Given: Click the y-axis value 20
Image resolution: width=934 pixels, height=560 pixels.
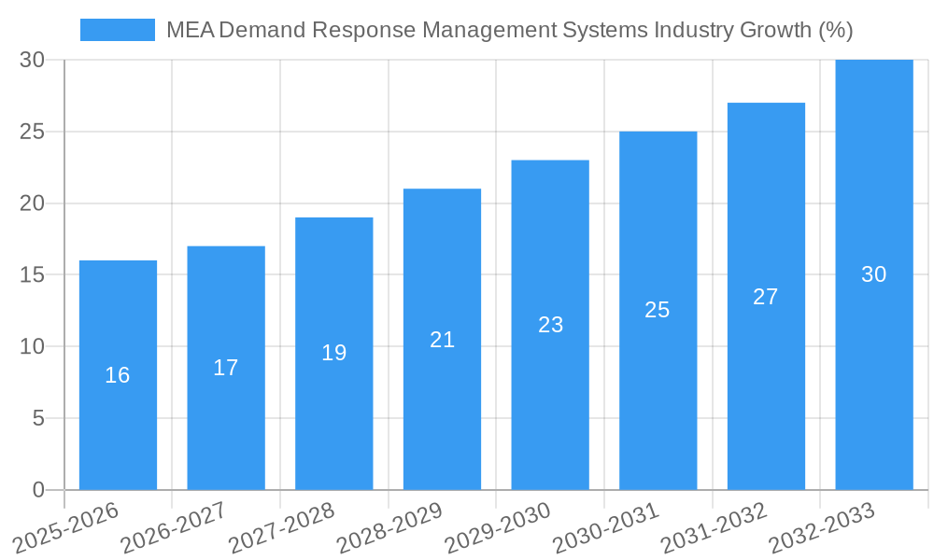Looking at the screenshot, I should point(32,203).
